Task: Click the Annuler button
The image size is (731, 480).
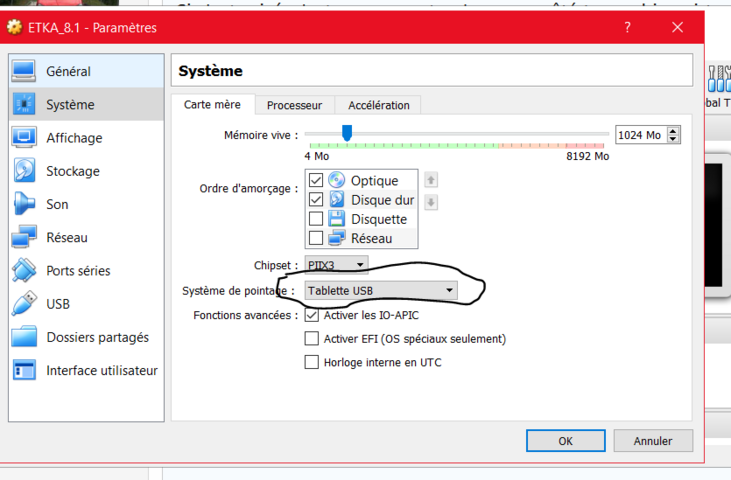Action: [653, 441]
